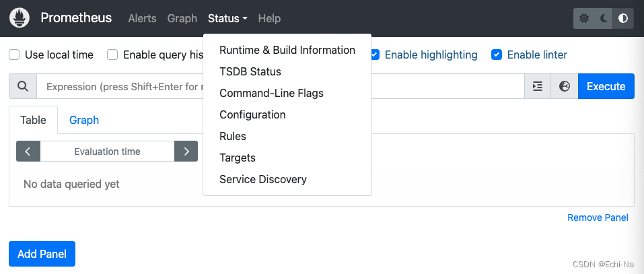Go to previous evaluation time

(x=28, y=151)
